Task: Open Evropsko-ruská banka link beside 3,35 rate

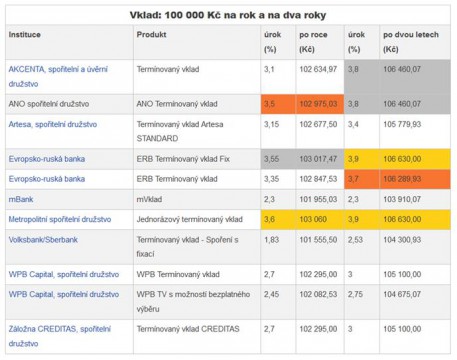Action: pyautogui.click(x=47, y=179)
